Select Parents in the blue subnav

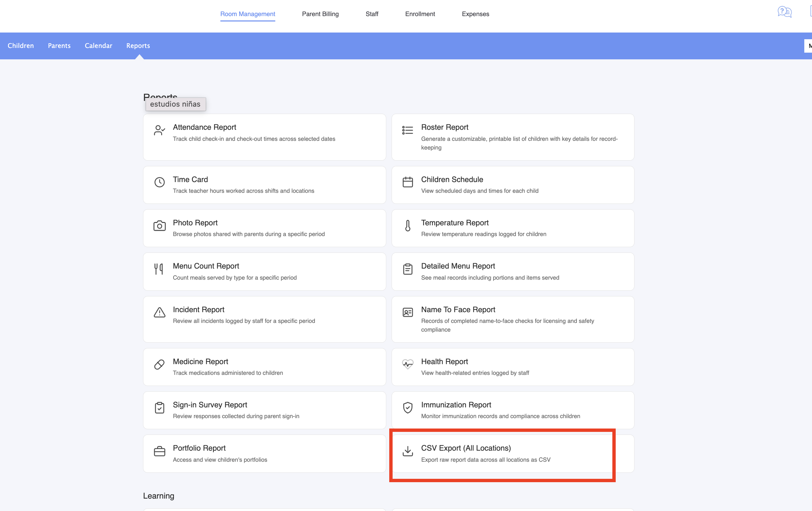tap(59, 46)
